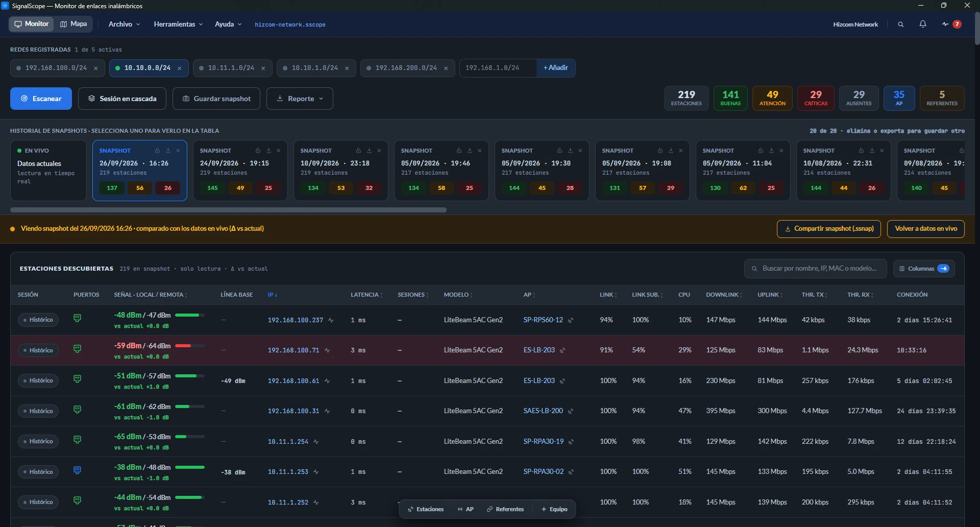The height and width of the screenshot is (527, 980).
Task: Remove network 10.11.1.0/24 chip
Action: pos(263,68)
